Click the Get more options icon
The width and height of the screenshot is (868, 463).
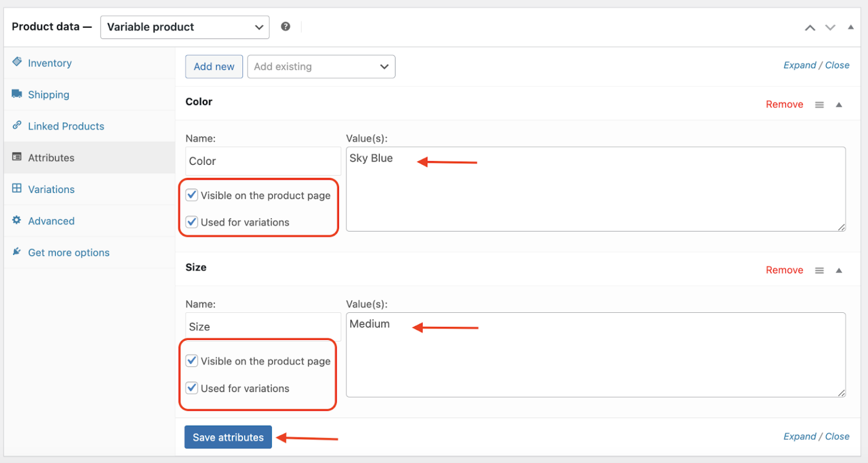pyautogui.click(x=17, y=252)
